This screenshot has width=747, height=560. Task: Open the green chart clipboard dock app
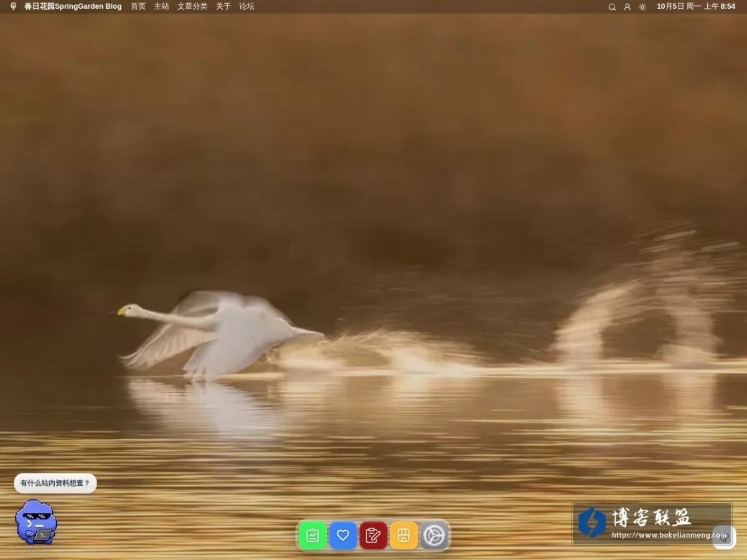coord(312,536)
